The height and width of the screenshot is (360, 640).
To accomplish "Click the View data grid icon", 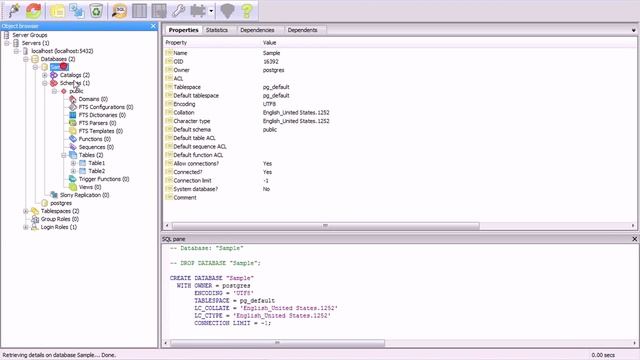I will click(x=139, y=11).
